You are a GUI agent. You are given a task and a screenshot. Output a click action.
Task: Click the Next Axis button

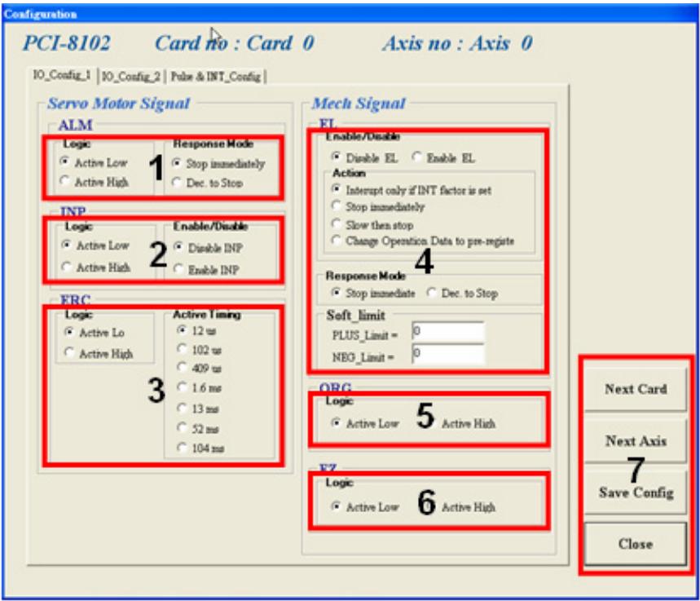(x=636, y=440)
